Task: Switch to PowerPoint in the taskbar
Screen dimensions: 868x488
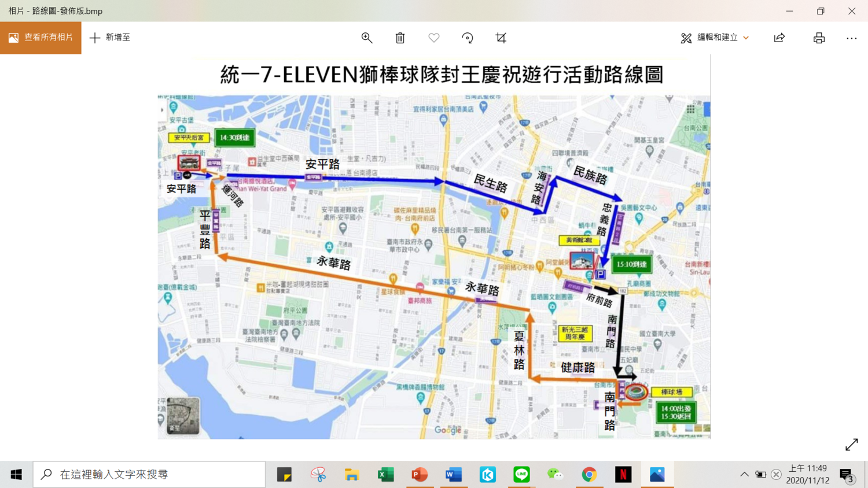Action: click(x=420, y=474)
